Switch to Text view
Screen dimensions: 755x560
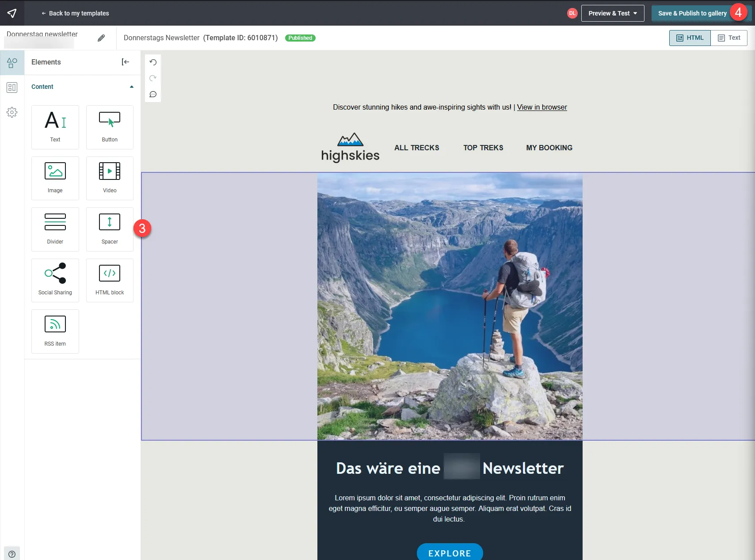pyautogui.click(x=729, y=38)
